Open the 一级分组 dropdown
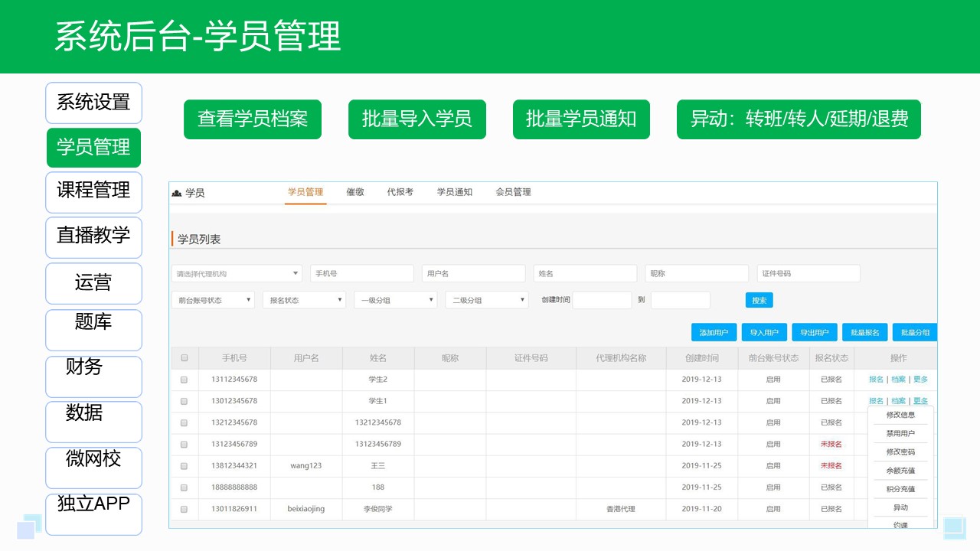Viewport: 980px width, 551px height. 394,300
